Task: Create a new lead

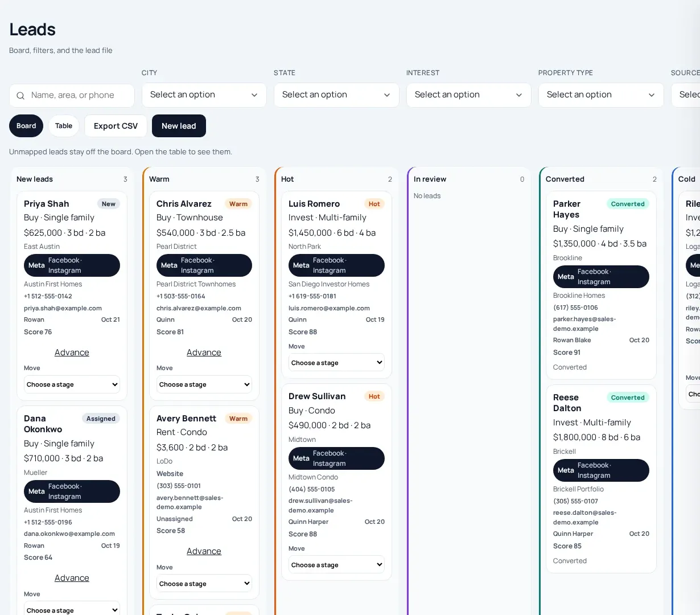Action: coord(179,126)
